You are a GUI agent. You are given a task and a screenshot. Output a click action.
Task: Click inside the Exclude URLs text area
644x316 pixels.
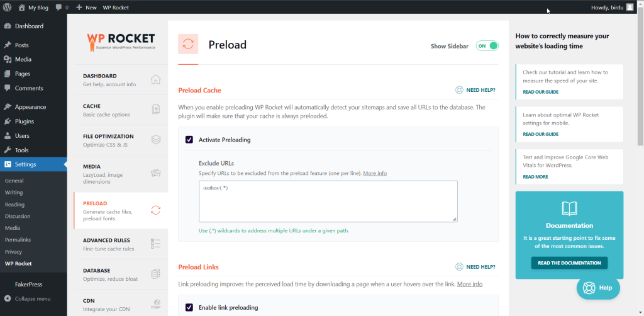click(x=328, y=201)
